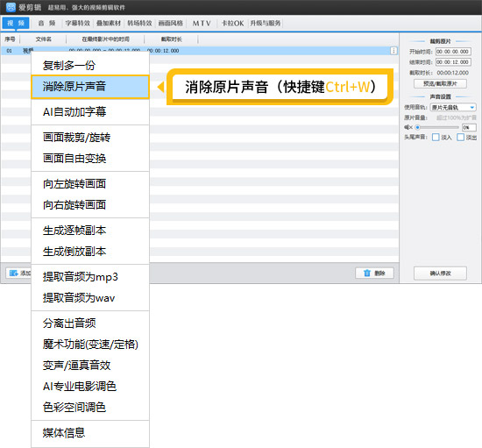The image size is (482, 448).
Task: Click the 爱剪辑 app logo icon
Action: point(11,7)
